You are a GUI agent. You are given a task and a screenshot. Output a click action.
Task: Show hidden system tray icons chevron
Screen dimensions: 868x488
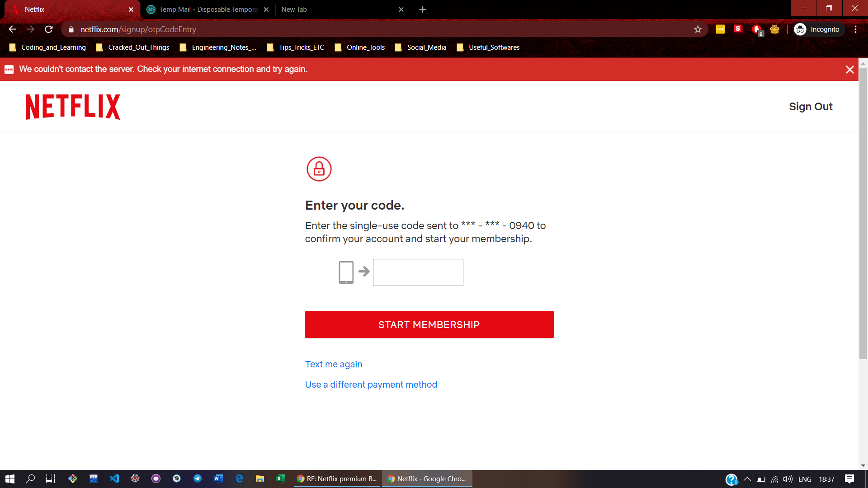click(747, 479)
